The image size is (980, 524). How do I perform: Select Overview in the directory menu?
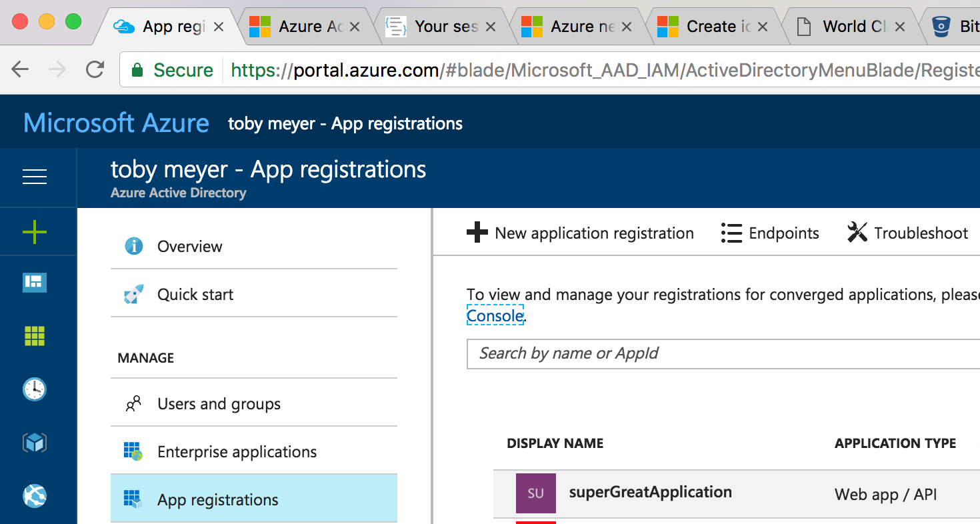[189, 246]
